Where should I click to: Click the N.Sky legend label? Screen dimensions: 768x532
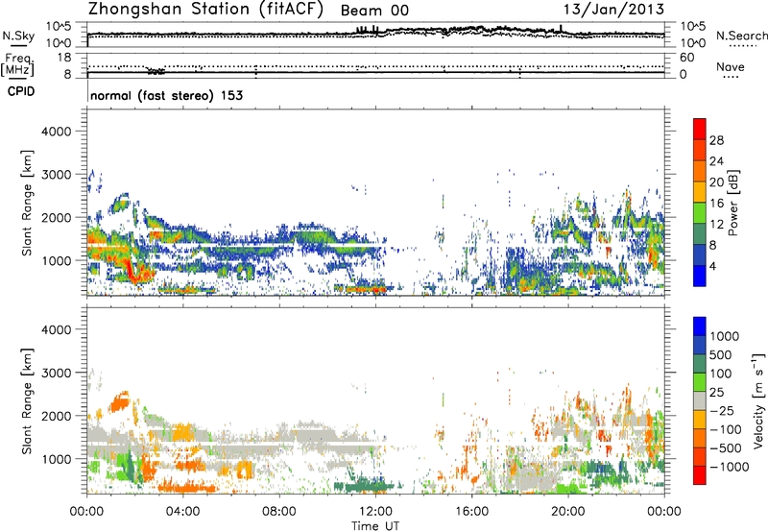point(18,36)
